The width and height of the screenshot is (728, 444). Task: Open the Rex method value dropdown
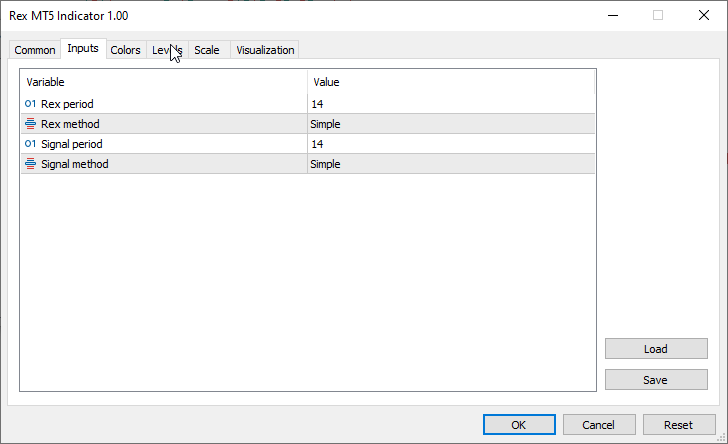pos(450,124)
